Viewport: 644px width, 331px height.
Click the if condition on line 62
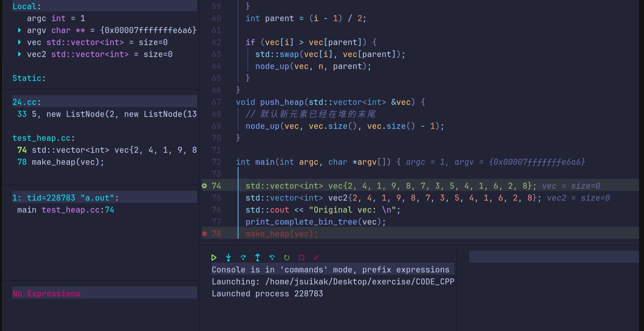pyautogui.click(x=311, y=42)
